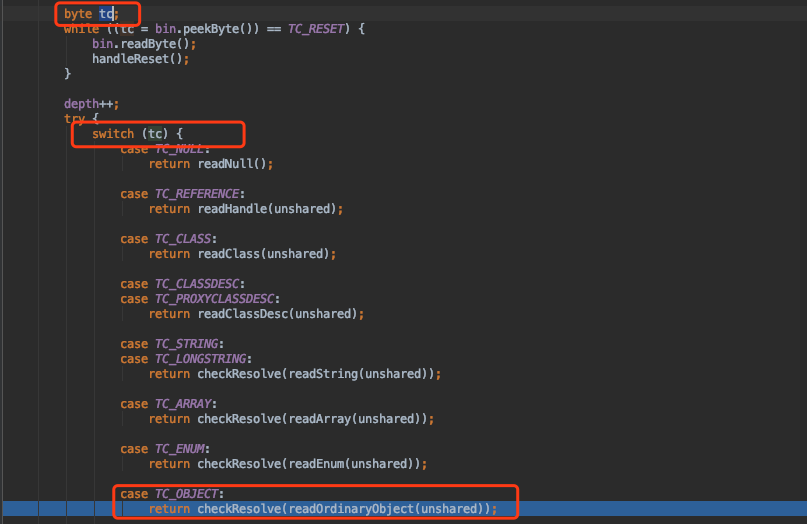Click the 'case TC_PROXYCLASSDESC:' label

[x=200, y=299]
